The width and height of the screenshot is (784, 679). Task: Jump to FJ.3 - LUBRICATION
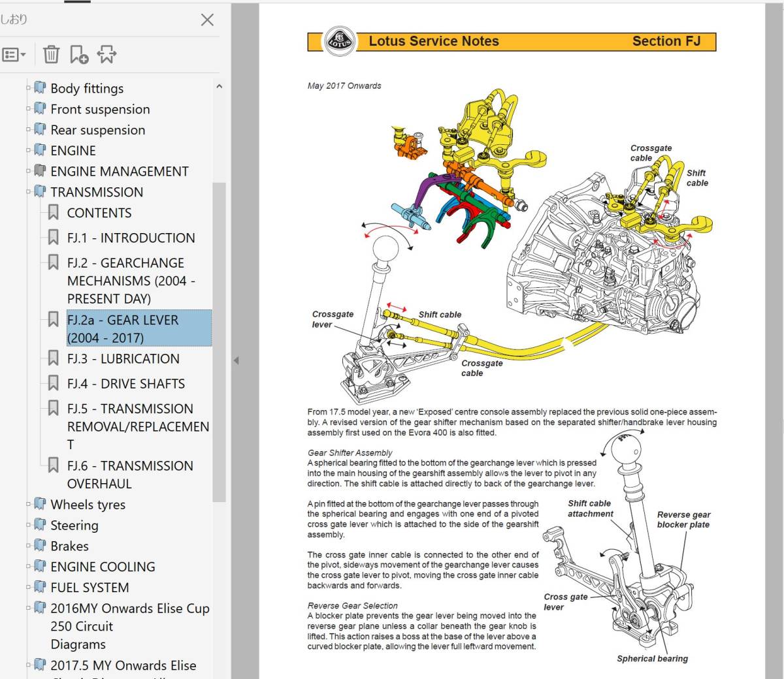pyautogui.click(x=123, y=358)
